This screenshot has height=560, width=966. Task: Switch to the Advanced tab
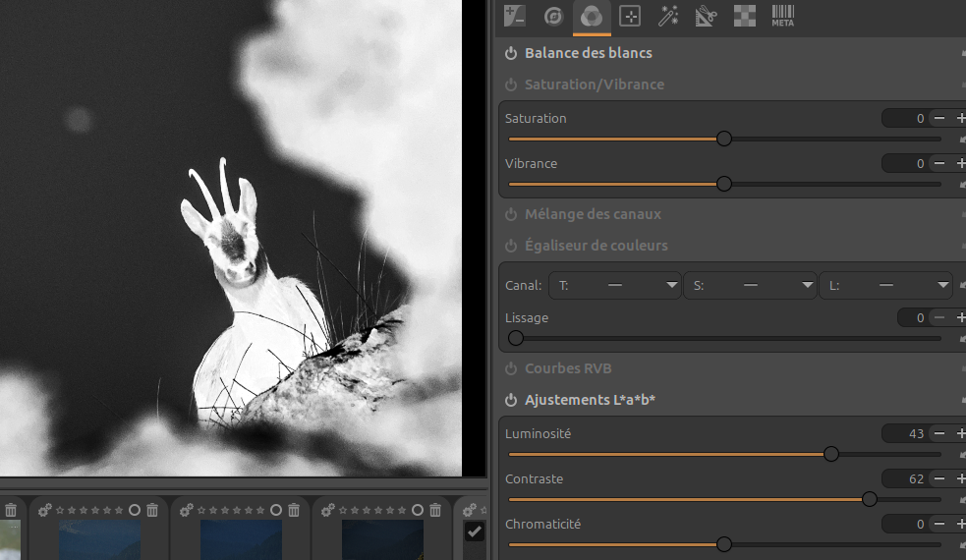click(668, 16)
